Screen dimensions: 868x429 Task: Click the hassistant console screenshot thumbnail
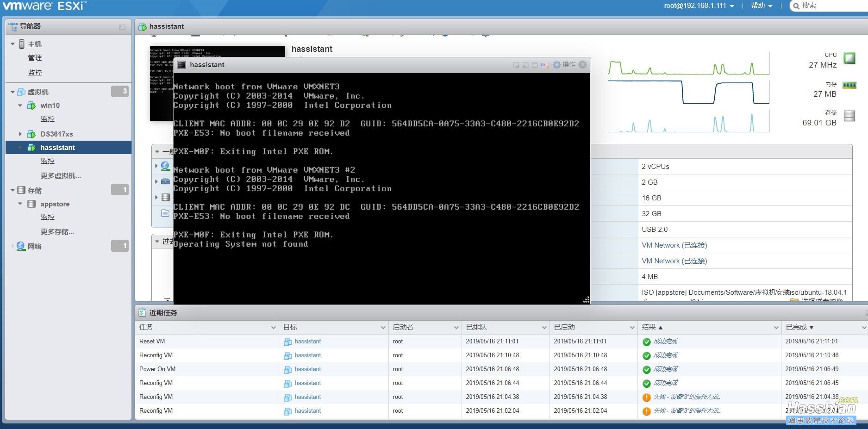click(161, 83)
